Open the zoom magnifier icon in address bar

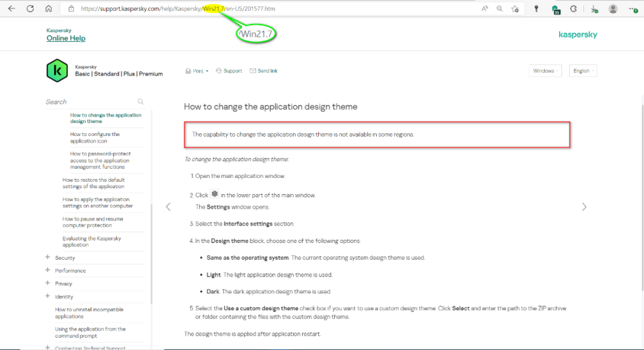[x=500, y=8]
